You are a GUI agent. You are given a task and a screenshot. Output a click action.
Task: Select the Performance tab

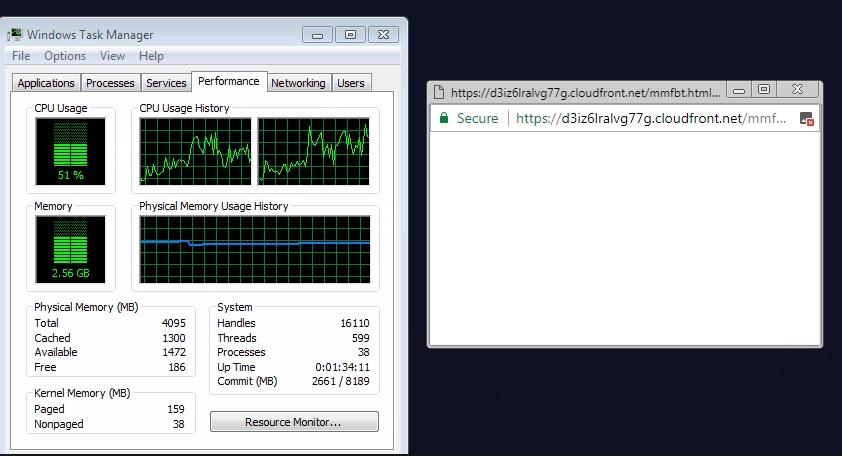(x=229, y=81)
